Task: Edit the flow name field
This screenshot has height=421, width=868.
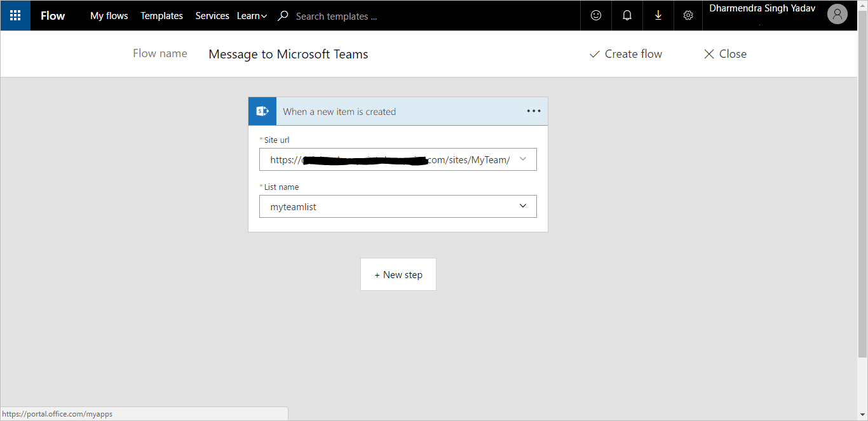Action: point(288,54)
